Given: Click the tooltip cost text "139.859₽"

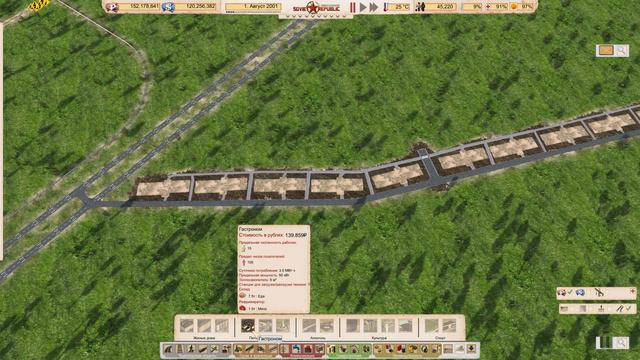Looking at the screenshot, I should click(x=296, y=236).
